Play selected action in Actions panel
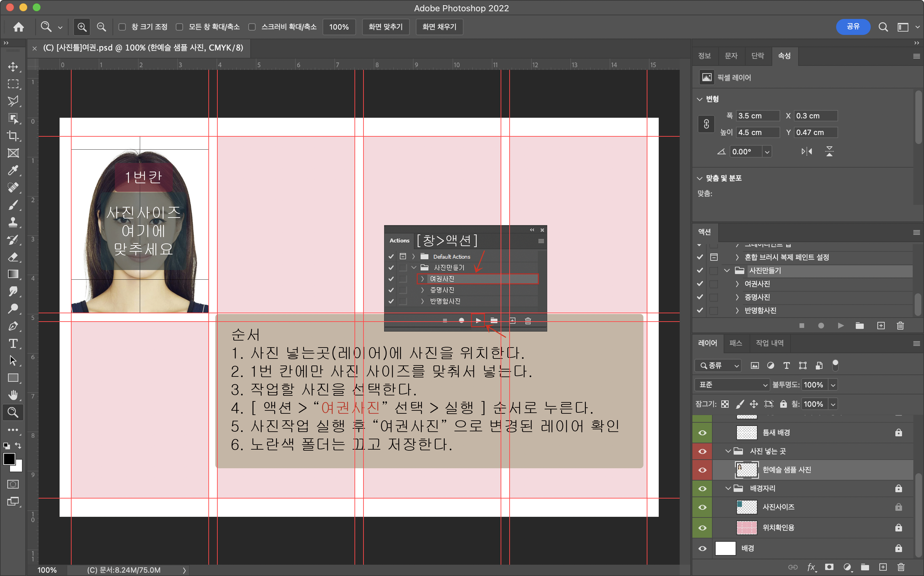Viewport: 924px width, 576px height. (x=840, y=326)
